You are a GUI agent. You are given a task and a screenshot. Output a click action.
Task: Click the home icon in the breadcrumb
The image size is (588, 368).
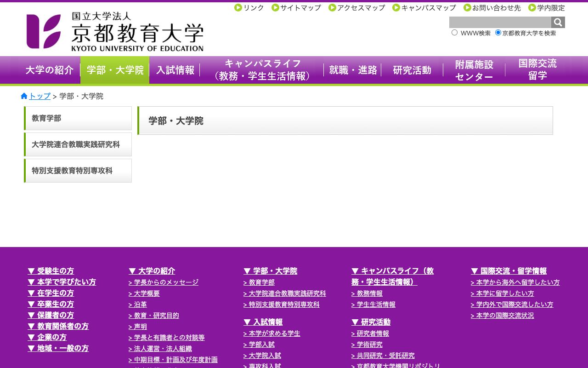click(x=23, y=96)
